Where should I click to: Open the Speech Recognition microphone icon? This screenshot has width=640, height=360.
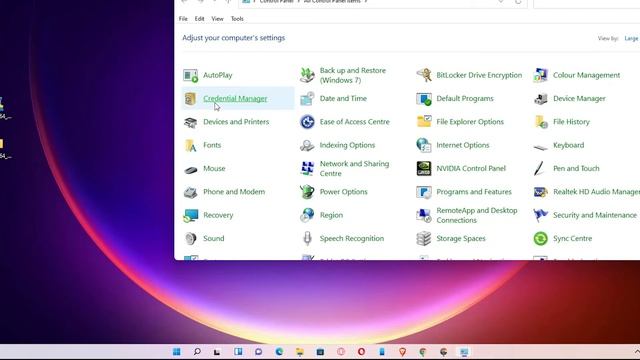(307, 238)
